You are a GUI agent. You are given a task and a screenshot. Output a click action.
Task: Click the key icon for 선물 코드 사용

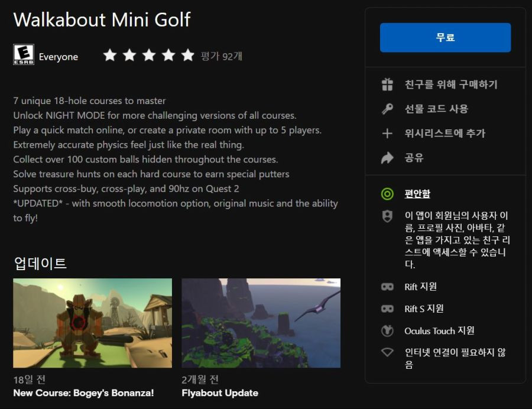(387, 109)
